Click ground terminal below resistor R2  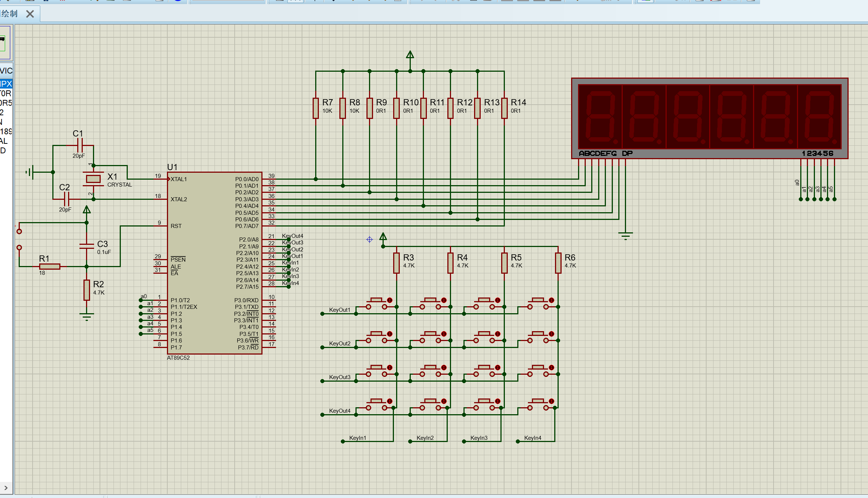point(87,317)
